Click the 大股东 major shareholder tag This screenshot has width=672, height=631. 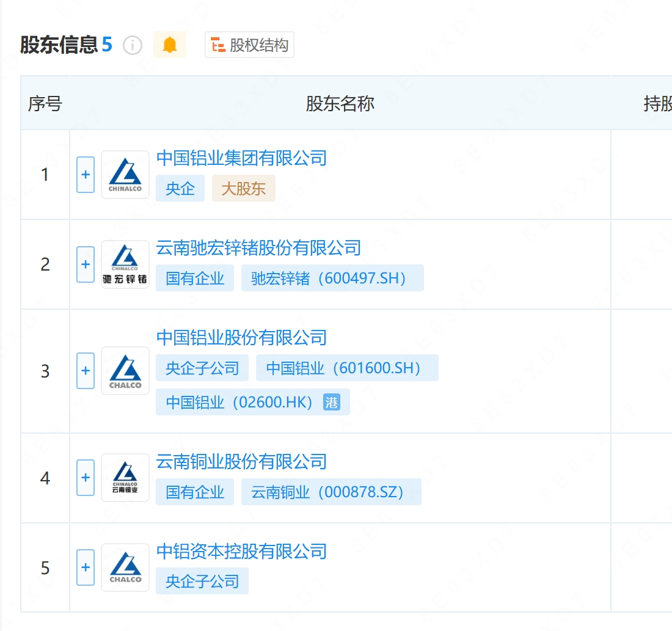[x=244, y=189]
